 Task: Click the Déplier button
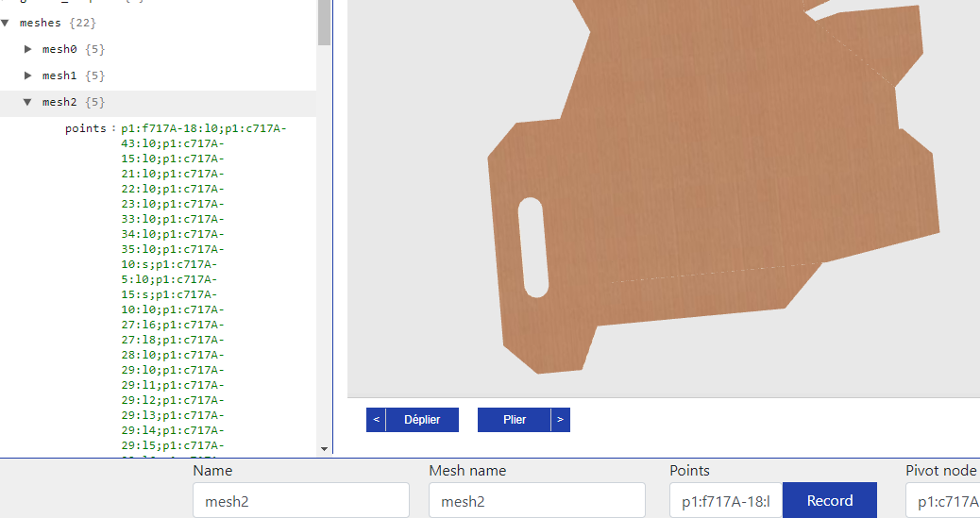coord(422,420)
